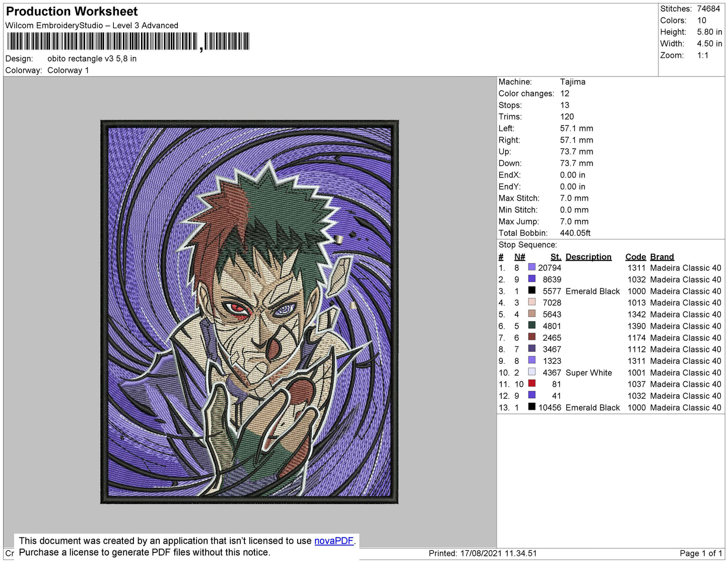This screenshot has width=728, height=563.
Task: Click 'Super White' description text
Action: pos(589,372)
